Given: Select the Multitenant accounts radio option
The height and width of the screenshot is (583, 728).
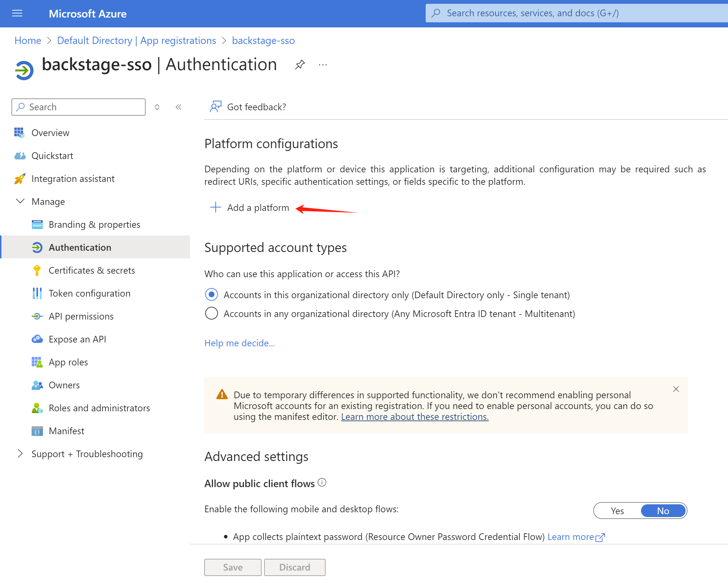Looking at the screenshot, I should click(211, 313).
